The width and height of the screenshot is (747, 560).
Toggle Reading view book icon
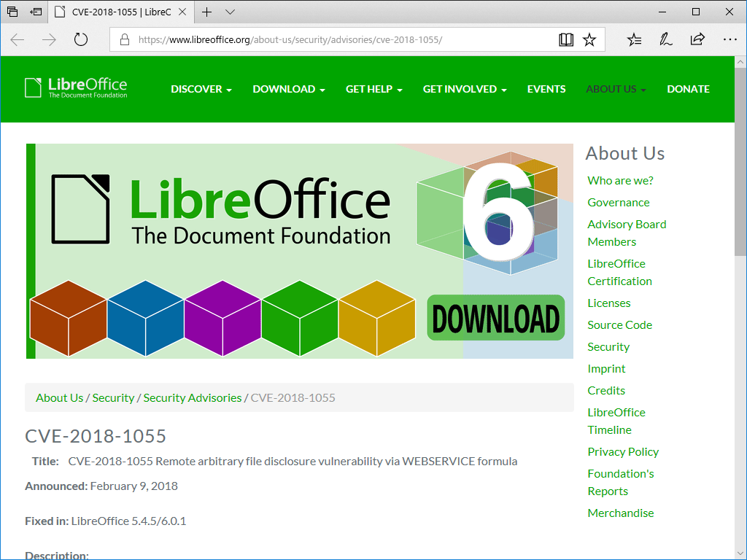[x=566, y=39]
